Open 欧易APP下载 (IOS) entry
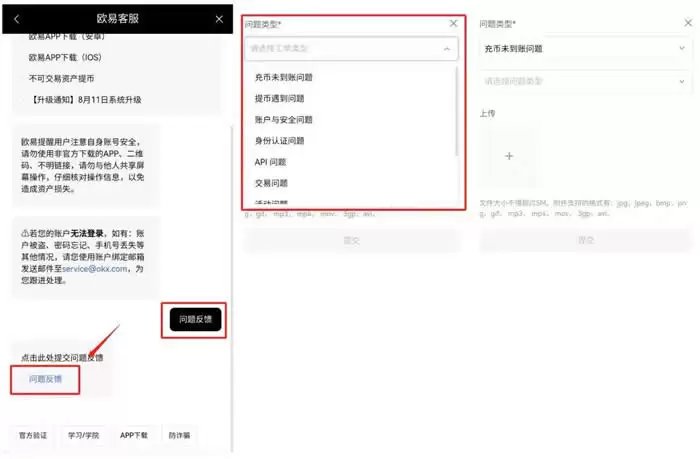This screenshot has height=459, width=700. click(x=65, y=57)
